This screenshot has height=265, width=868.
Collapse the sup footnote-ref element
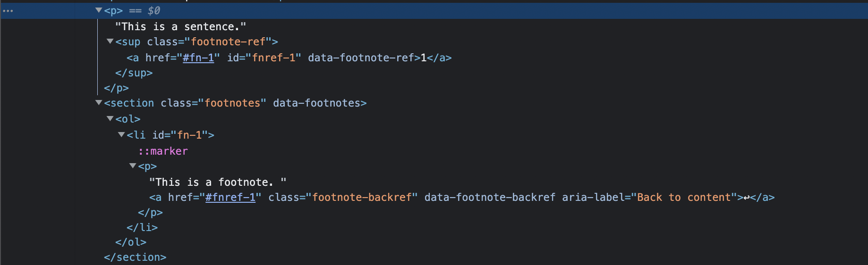click(x=110, y=41)
